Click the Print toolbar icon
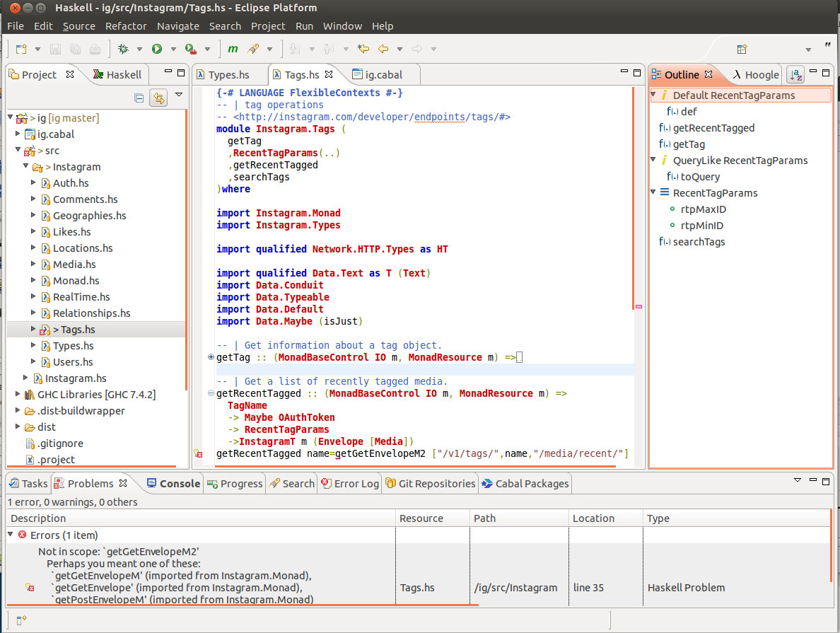 tap(95, 50)
